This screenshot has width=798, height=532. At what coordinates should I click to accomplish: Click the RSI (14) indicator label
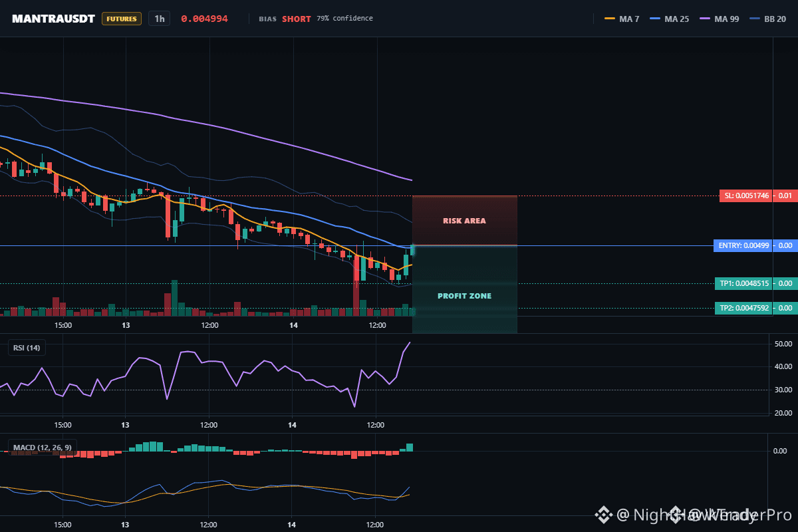[x=27, y=347]
